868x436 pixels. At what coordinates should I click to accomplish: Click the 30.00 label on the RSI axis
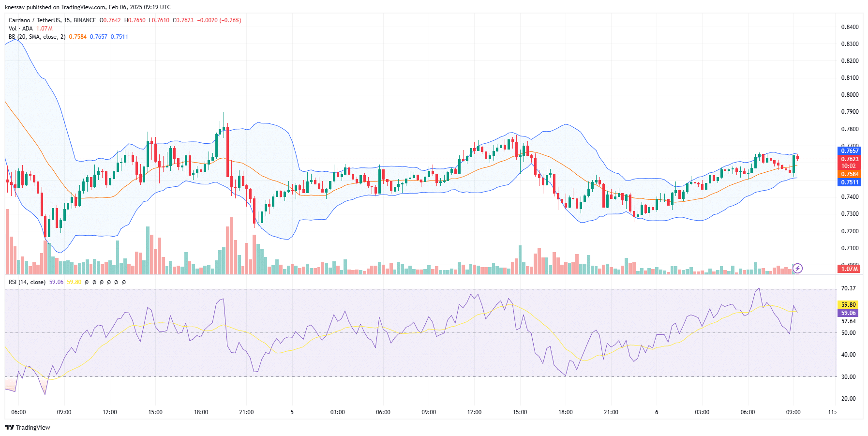click(x=848, y=377)
